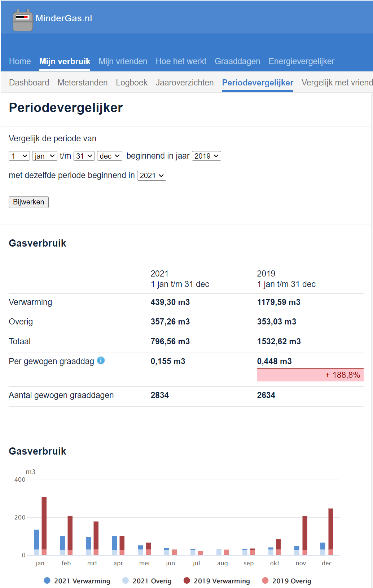Open the Graaddagen link
Image resolution: width=373 pixels, height=588 pixels.
[x=237, y=61]
